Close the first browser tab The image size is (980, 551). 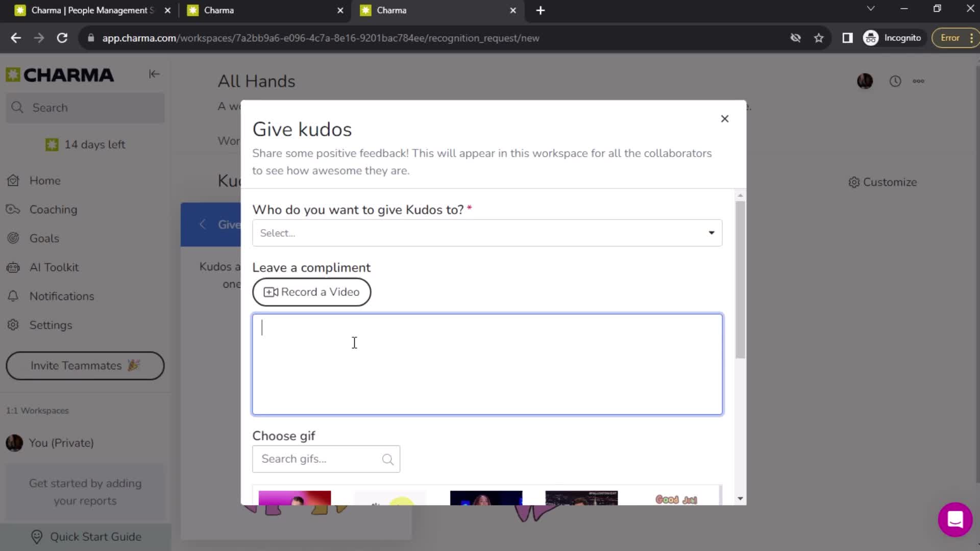[167, 10]
